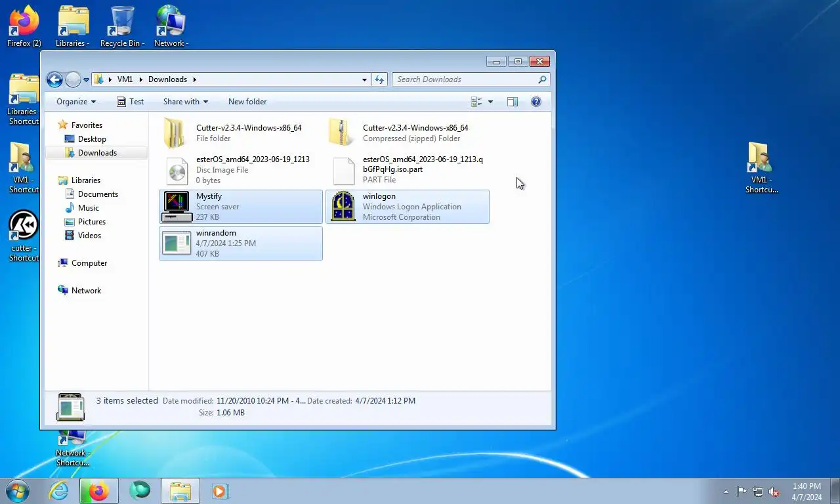Refresh the Downloads folder view
This screenshot has width=840, height=504.
click(379, 79)
